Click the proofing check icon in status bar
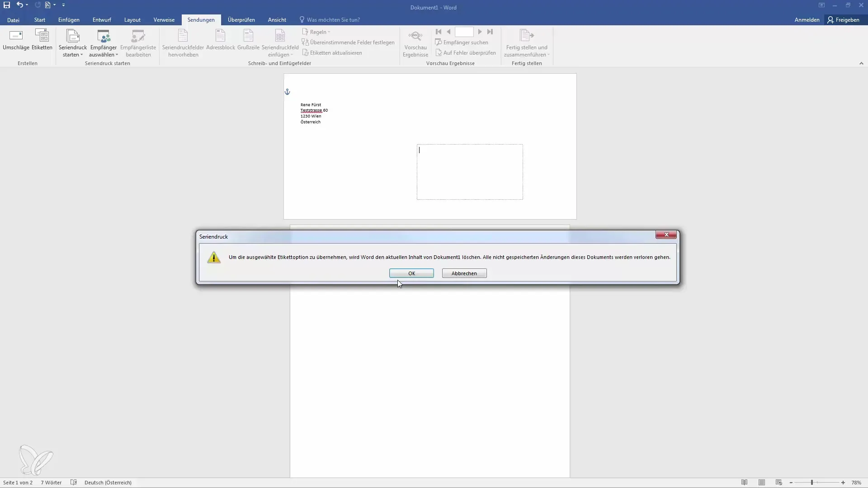The width and height of the screenshot is (868, 488). pos(74,483)
